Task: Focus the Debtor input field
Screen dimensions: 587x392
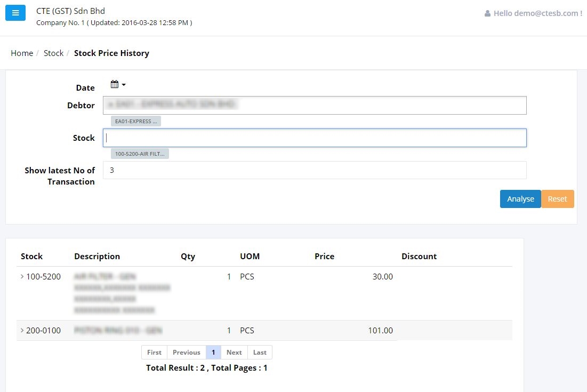Action: 315,105
